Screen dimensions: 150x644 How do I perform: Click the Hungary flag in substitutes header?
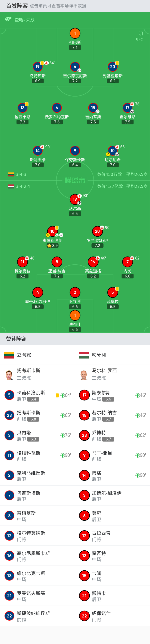click(84, 355)
